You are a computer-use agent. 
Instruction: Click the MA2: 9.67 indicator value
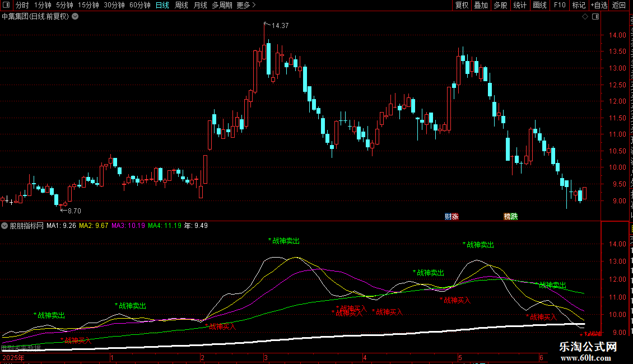click(94, 226)
